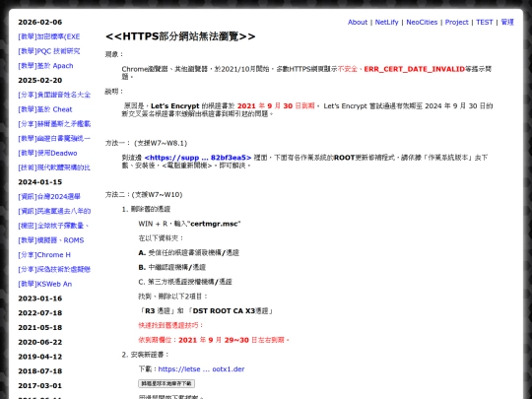532x399 pixels.
Task: Follow the https://supp ... 82bf3ea5 link
Action: (198, 158)
